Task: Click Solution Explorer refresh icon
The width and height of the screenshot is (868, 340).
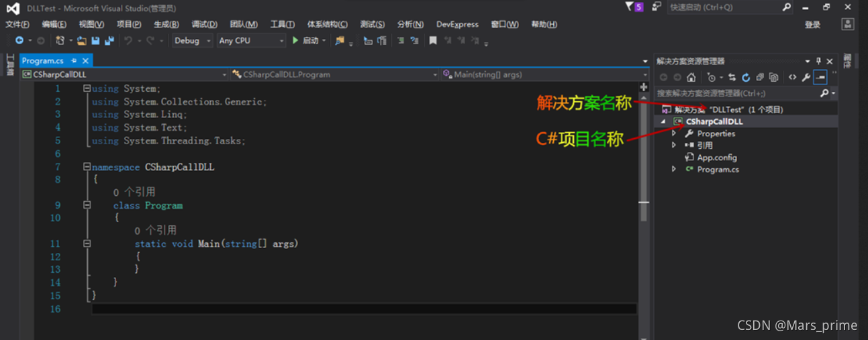Action: pos(746,77)
